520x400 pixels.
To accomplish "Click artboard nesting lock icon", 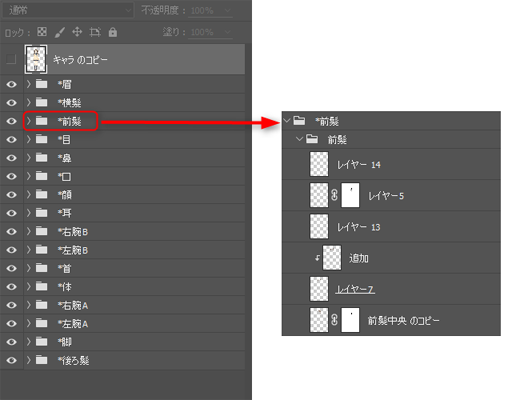I will click(x=95, y=32).
